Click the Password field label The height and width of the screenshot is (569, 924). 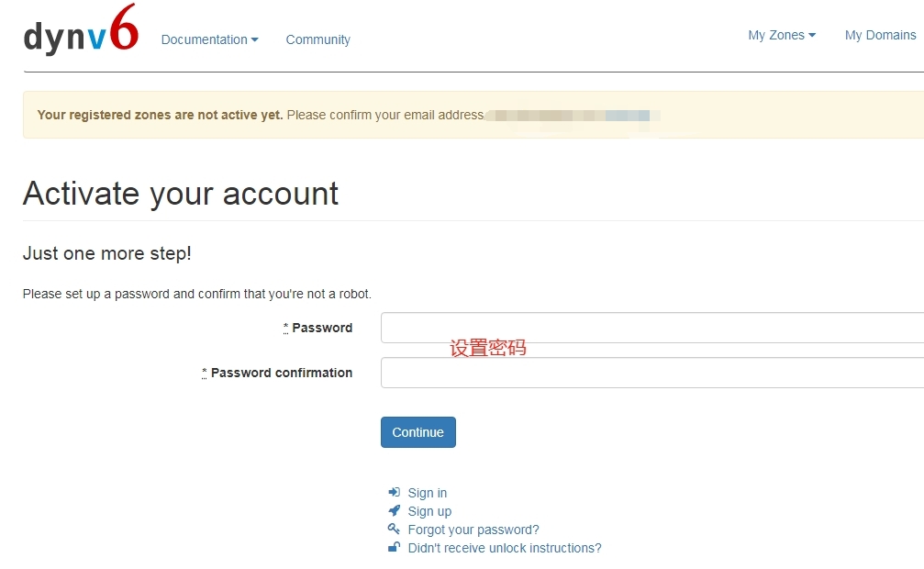point(322,328)
